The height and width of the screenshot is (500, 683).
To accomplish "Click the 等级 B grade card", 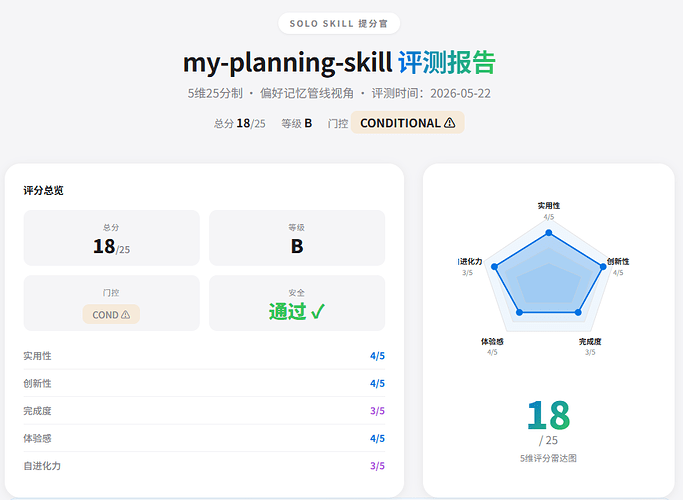I will click(297, 238).
